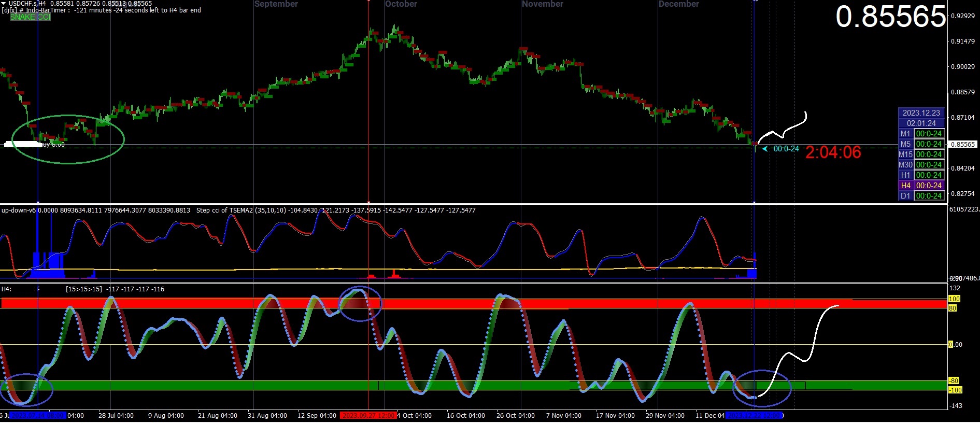Open the USDCHF chart dropdown triangle
The width and height of the screenshot is (980, 423).
[4, 4]
